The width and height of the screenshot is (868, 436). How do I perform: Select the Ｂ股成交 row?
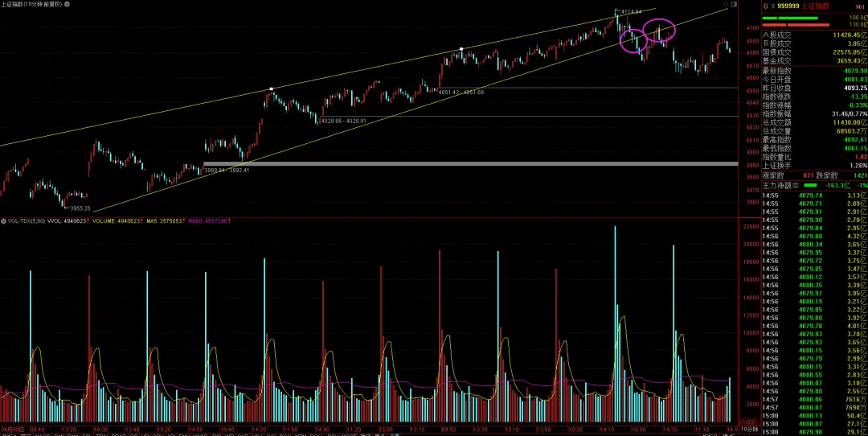[815, 43]
